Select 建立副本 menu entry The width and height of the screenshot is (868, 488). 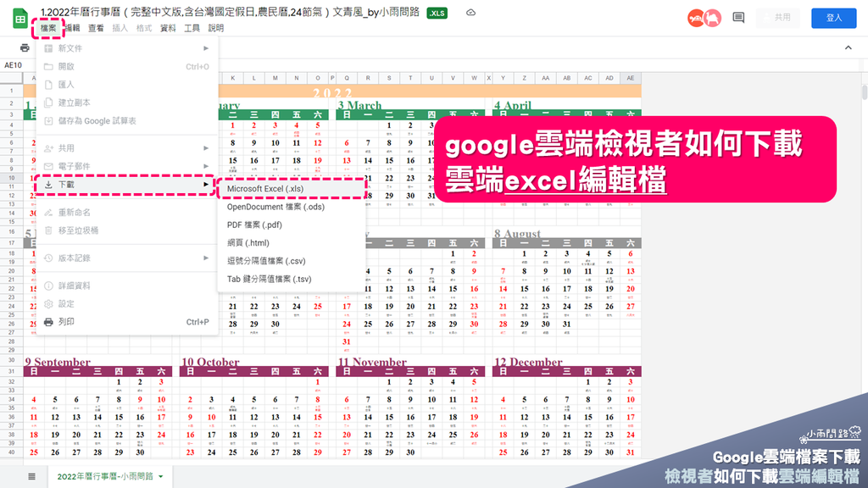(127, 103)
